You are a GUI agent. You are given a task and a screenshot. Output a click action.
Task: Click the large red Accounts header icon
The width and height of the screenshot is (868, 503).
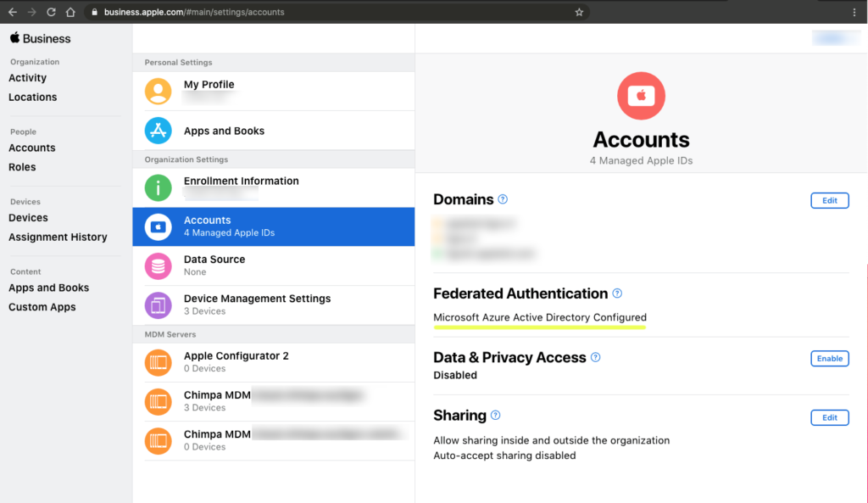point(641,96)
